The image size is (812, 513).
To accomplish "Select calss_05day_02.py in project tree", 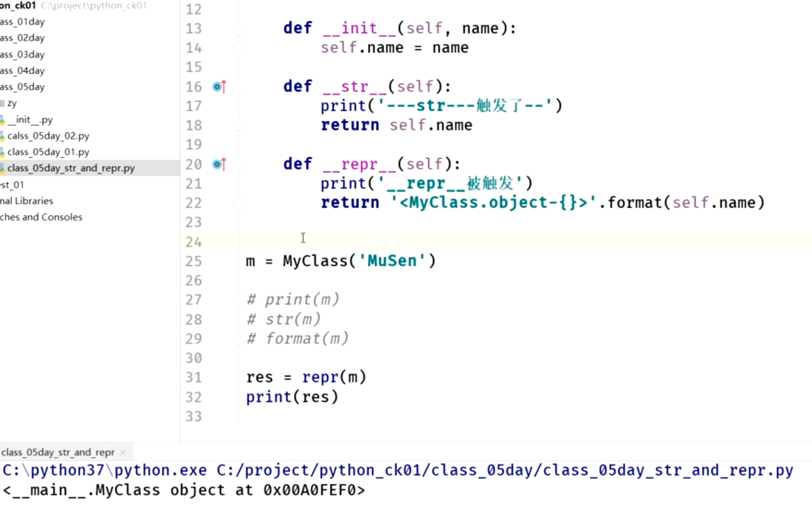I will coord(48,136).
